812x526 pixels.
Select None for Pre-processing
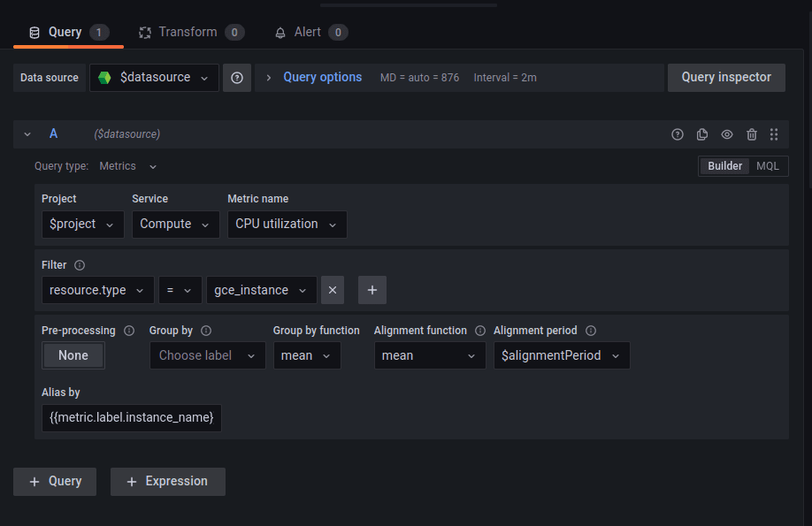pyautogui.click(x=73, y=355)
